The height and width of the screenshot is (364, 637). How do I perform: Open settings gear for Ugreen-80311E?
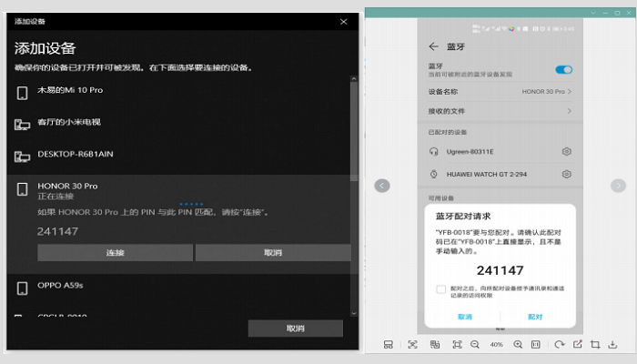(566, 152)
